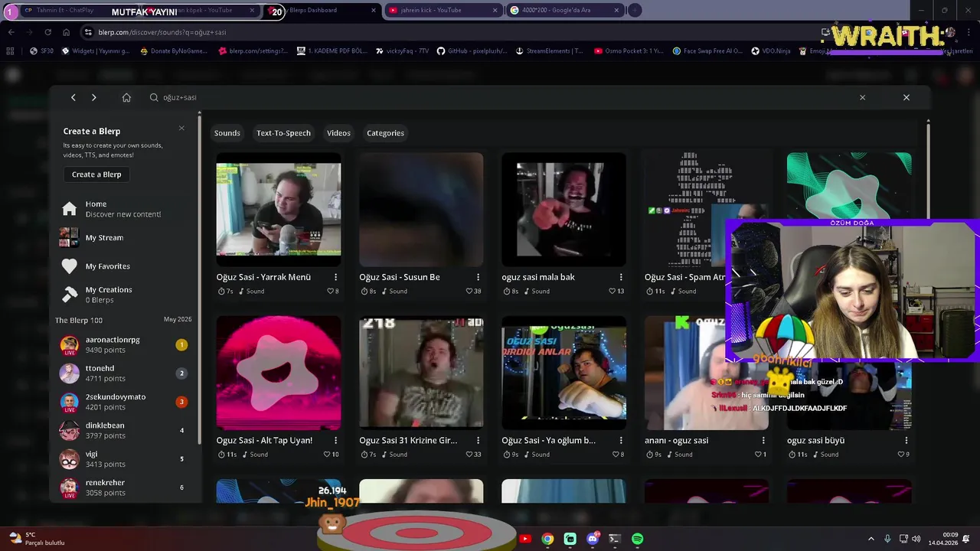Screen dimensions: 980x551
Task: Open the terminal app in the taskbar
Action: click(x=614, y=539)
